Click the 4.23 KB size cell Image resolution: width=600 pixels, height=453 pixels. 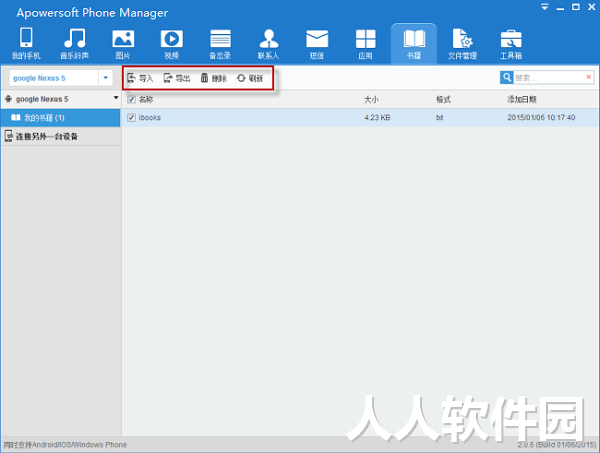377,117
